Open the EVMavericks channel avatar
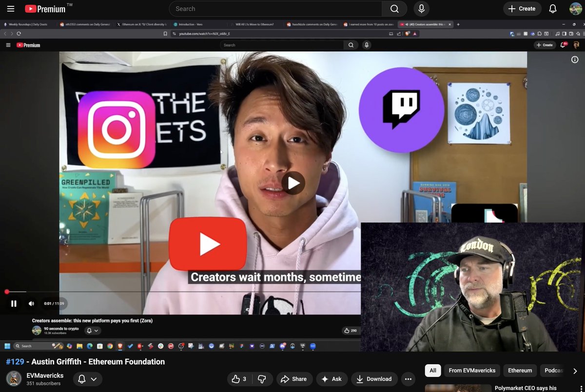The image size is (585, 392). click(14, 379)
